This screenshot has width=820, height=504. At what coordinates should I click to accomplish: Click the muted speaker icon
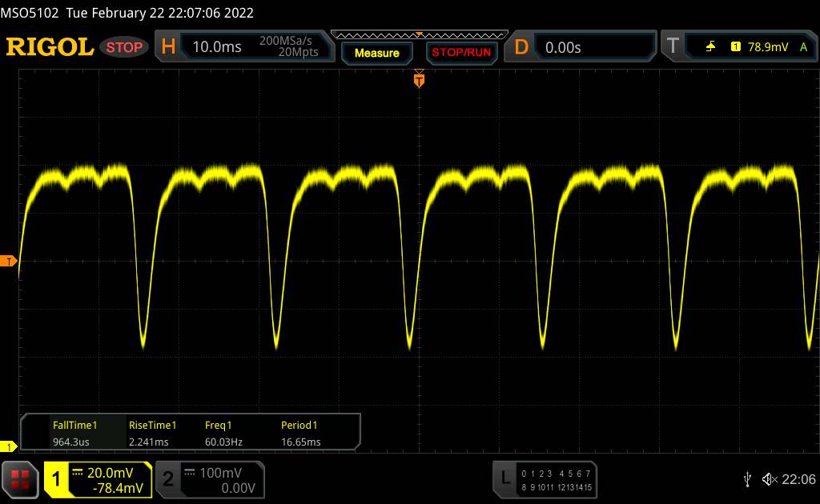770,478
